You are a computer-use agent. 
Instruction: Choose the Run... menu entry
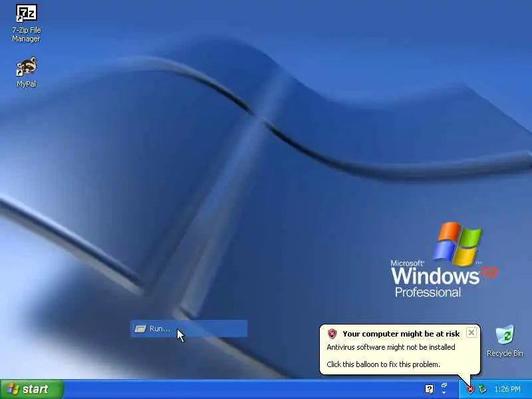[x=189, y=329]
